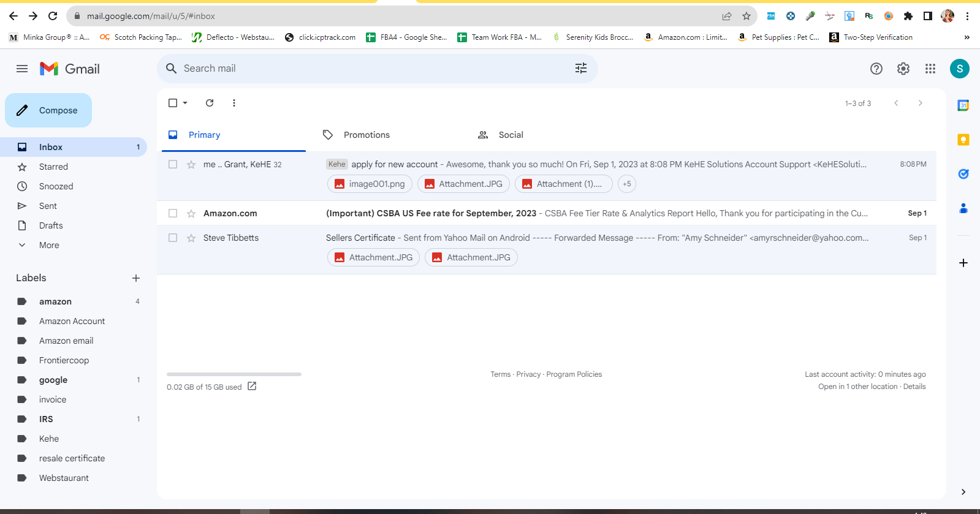Screen dimensions: 980x514
Task: Open the Google Account avatar menu
Action: (x=960, y=69)
